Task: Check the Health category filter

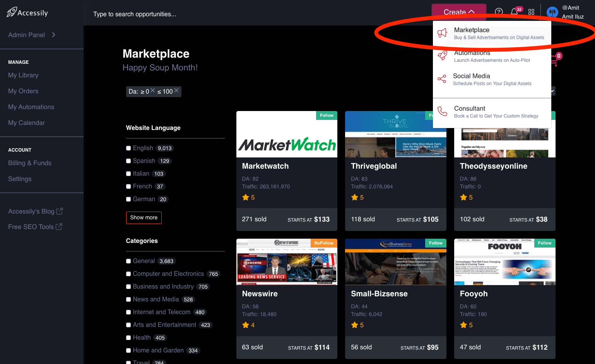Action: point(128,337)
